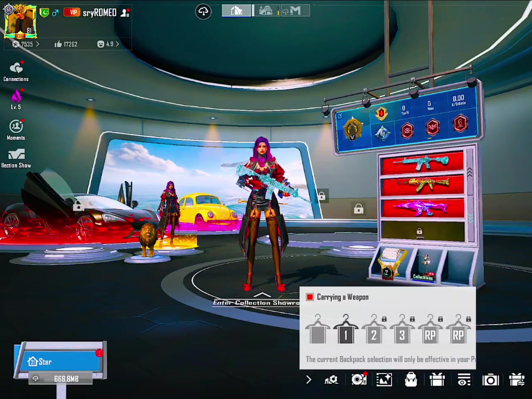Toggle Carrying a Weapon checkbox

coord(310,297)
